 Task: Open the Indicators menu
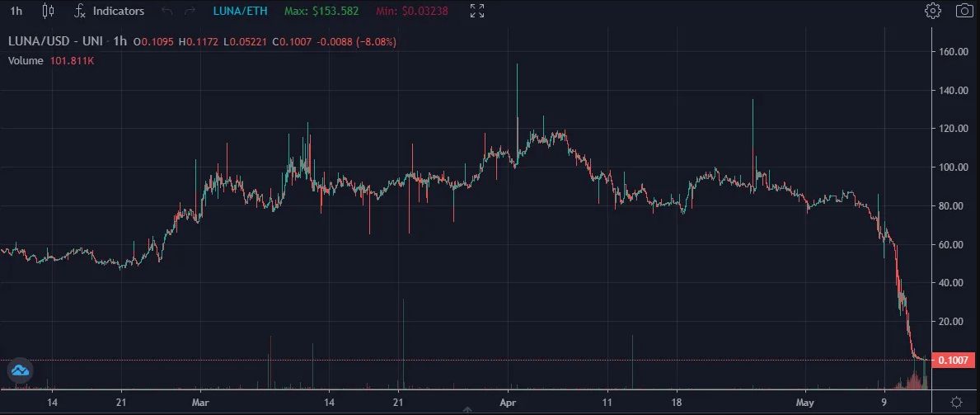[110, 11]
